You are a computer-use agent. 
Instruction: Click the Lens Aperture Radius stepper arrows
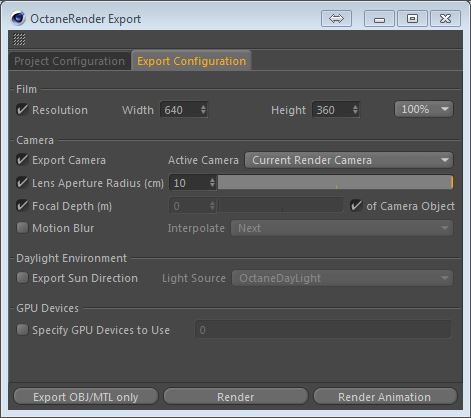click(212, 183)
